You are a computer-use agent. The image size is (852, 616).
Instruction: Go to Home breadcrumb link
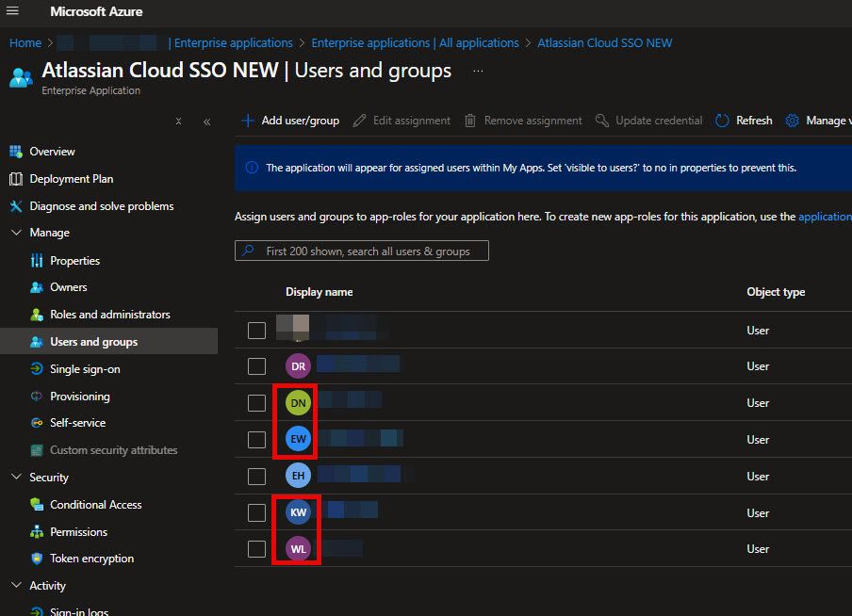25,42
